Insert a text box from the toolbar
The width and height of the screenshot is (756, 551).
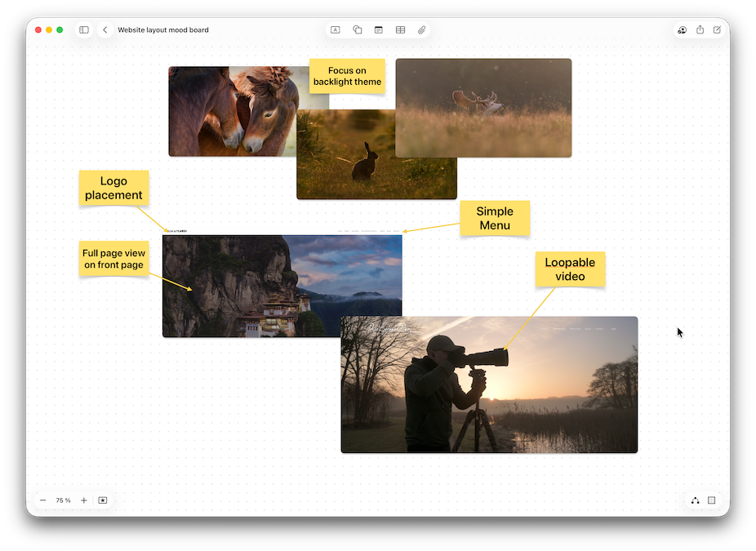[x=335, y=29]
